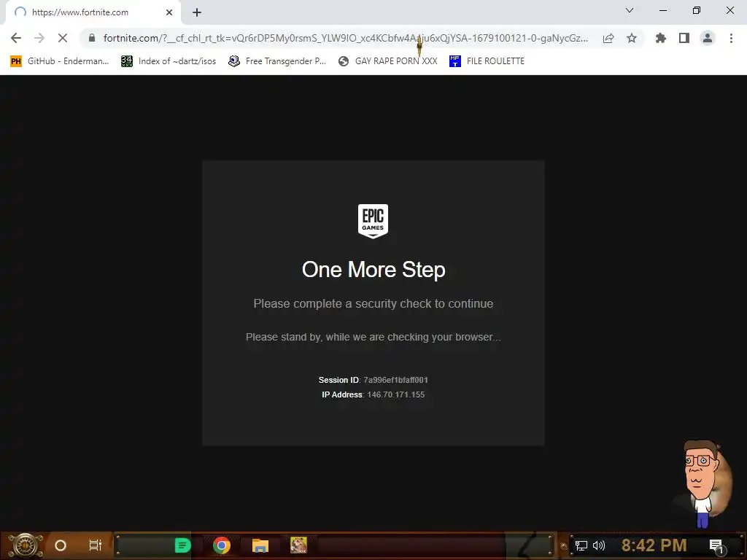
Task: Restore down the Chrome window
Action: (x=697, y=10)
